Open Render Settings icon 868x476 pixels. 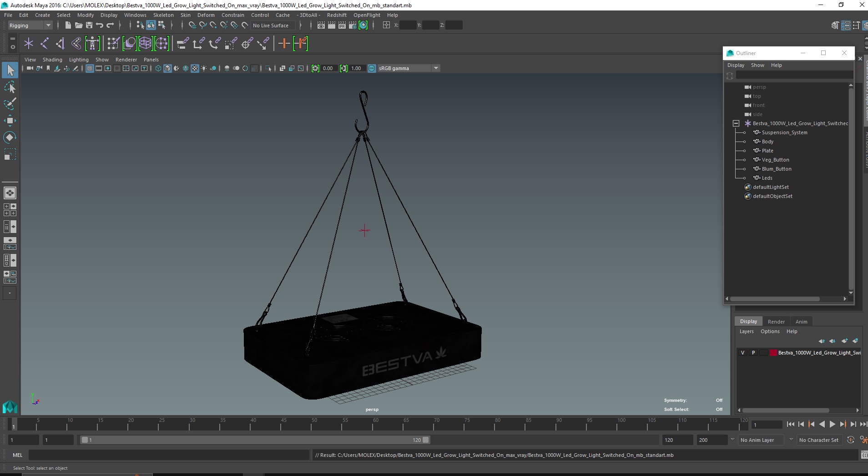[353, 25]
